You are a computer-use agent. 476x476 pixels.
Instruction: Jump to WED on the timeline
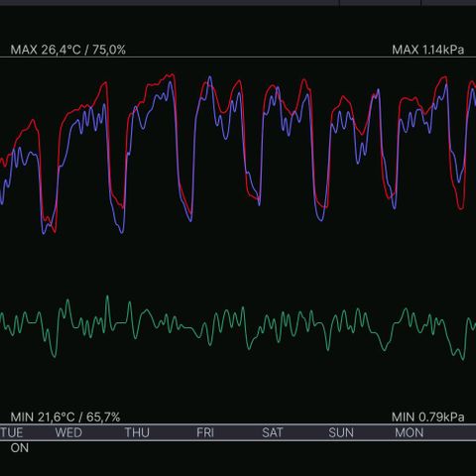pyautogui.click(x=68, y=432)
